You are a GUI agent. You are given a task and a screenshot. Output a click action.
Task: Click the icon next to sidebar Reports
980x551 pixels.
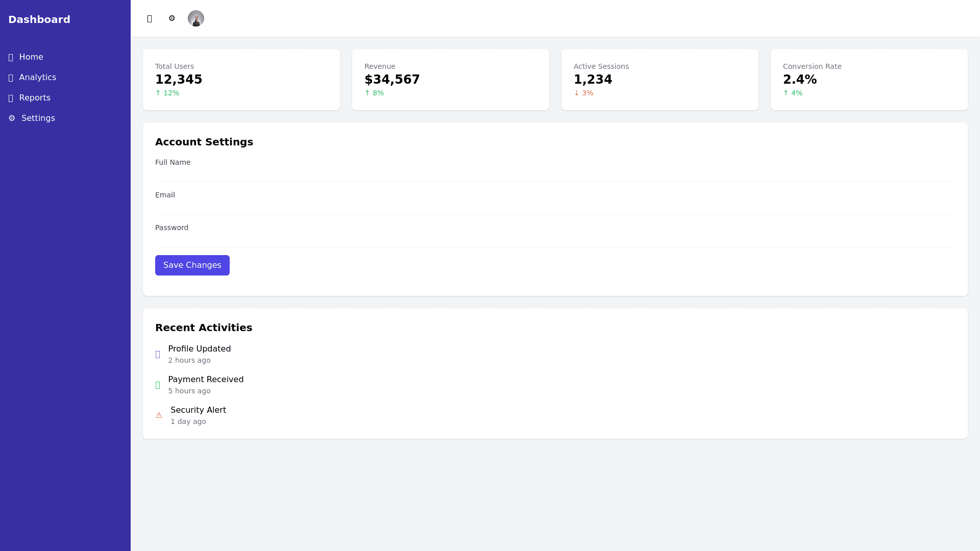(x=11, y=98)
